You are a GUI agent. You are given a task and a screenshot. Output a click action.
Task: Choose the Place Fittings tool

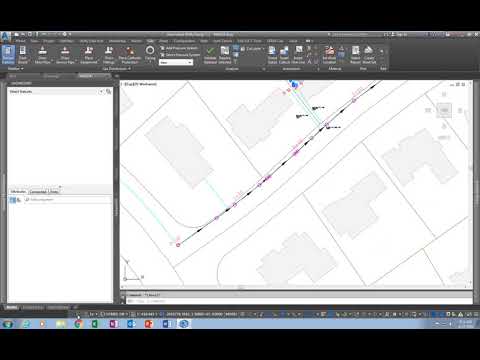pos(109,55)
